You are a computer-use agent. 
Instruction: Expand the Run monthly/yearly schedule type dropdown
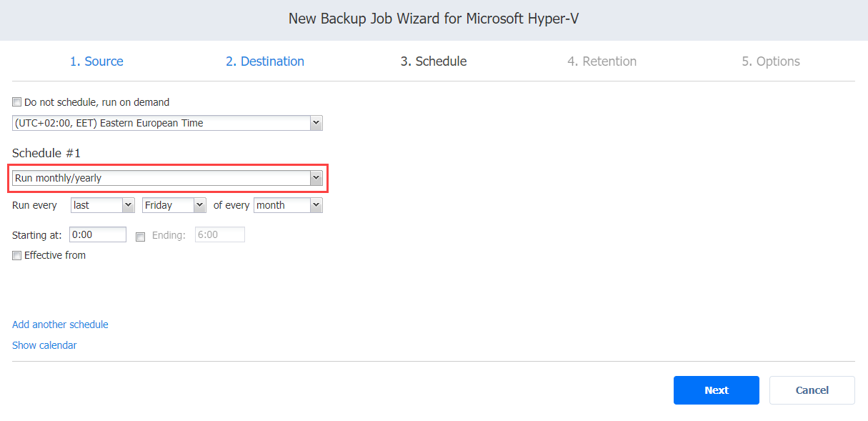tap(316, 178)
